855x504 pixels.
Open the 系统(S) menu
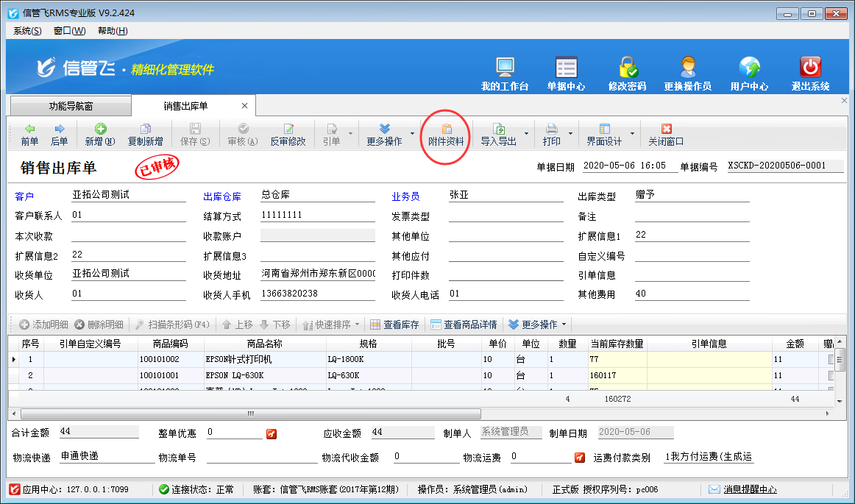27,31
